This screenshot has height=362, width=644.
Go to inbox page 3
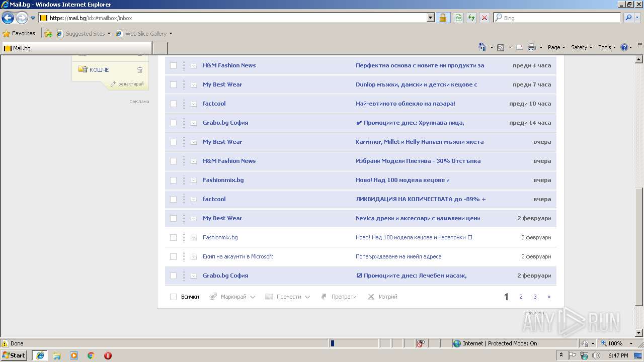[535, 297]
